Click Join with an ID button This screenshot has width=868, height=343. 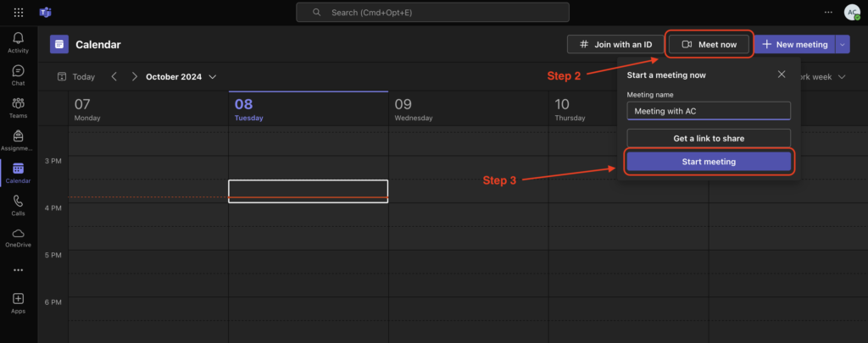614,44
